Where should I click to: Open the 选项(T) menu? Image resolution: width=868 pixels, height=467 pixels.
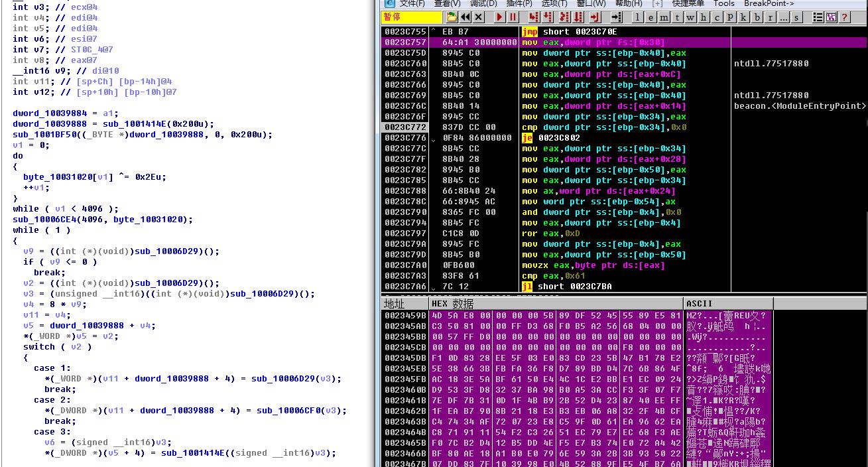click(x=554, y=3)
